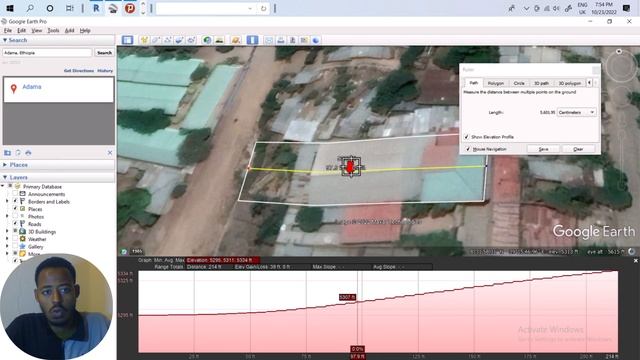Collapse the Search panel header
The image size is (640, 360).
tap(58, 40)
